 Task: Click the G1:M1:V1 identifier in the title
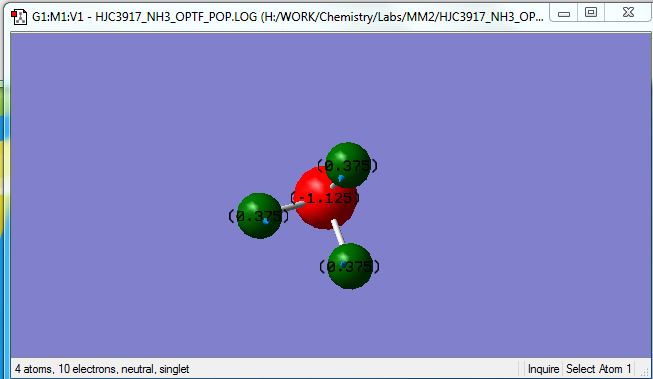57,17
